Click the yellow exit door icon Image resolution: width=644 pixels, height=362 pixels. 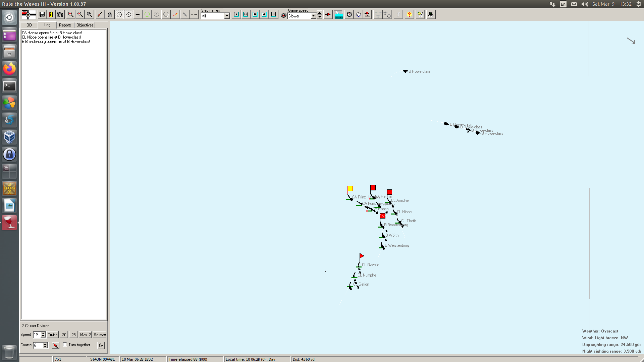51,14
